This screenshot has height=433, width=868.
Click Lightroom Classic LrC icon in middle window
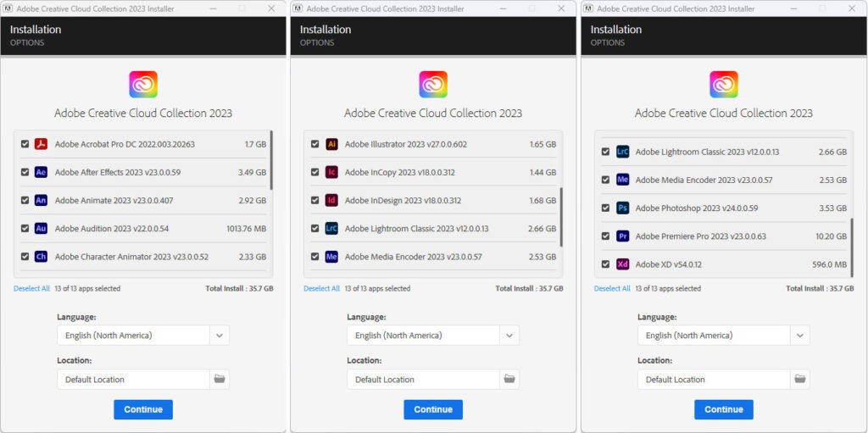331,228
